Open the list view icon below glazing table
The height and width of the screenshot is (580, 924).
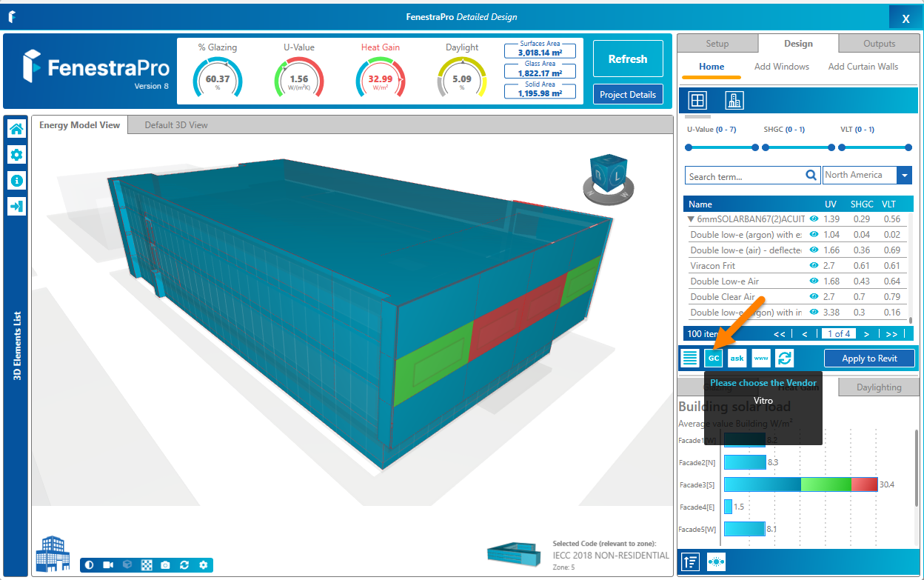[690, 358]
